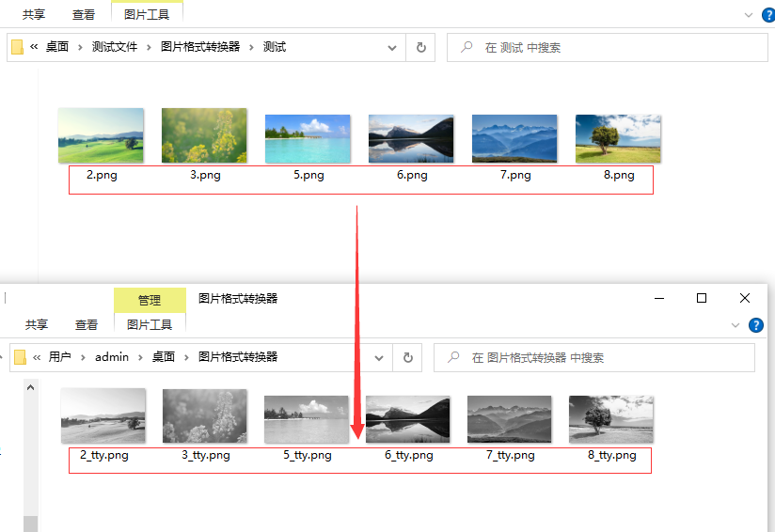The height and width of the screenshot is (532, 775).
Task: Navigate to the 用户 breadcrumb
Action: pyautogui.click(x=60, y=356)
